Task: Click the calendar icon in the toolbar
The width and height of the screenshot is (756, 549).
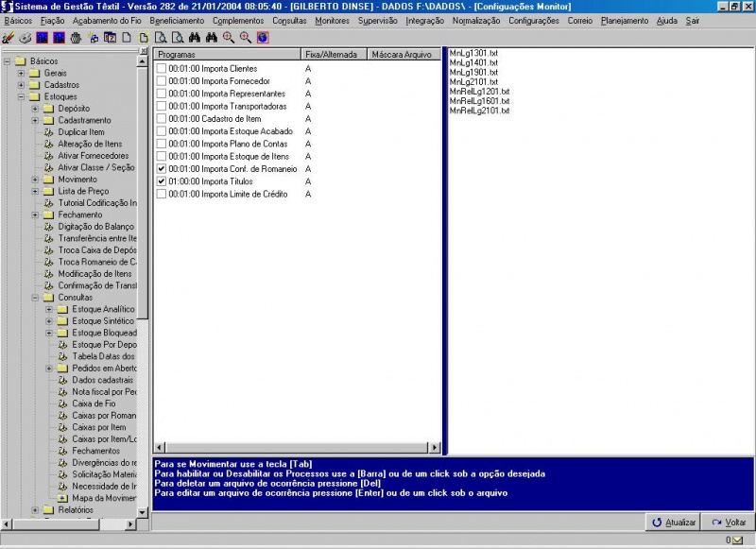Action: [111, 38]
